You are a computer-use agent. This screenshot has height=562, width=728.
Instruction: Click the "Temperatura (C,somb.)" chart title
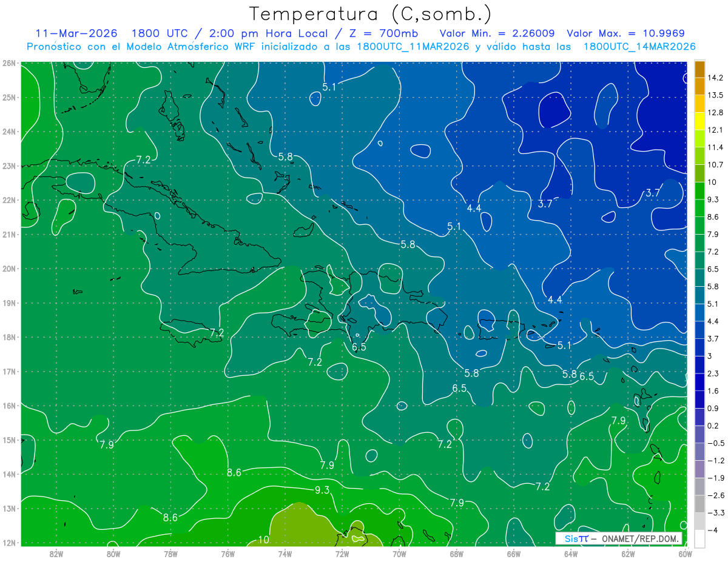[x=371, y=14]
